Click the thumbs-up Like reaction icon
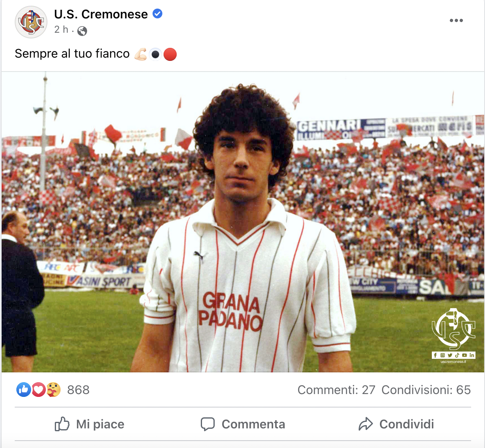The height and width of the screenshot is (448, 485). [x=24, y=390]
